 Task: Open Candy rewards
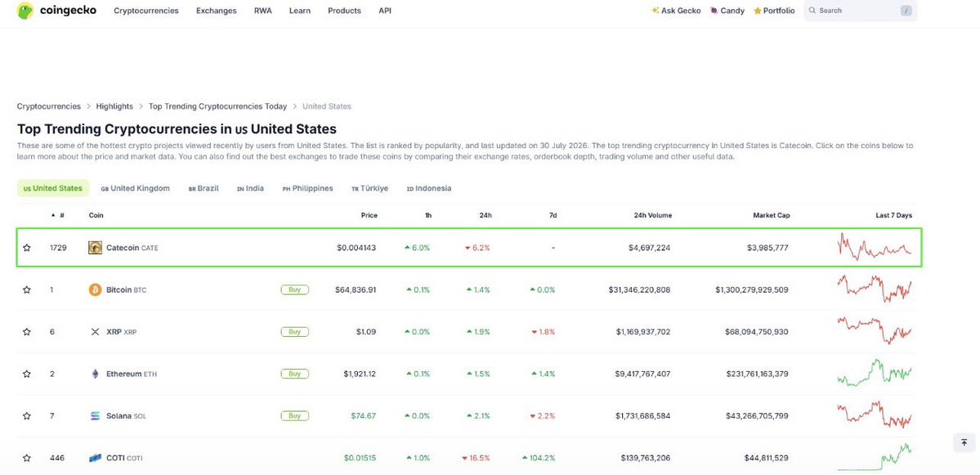coord(727,11)
